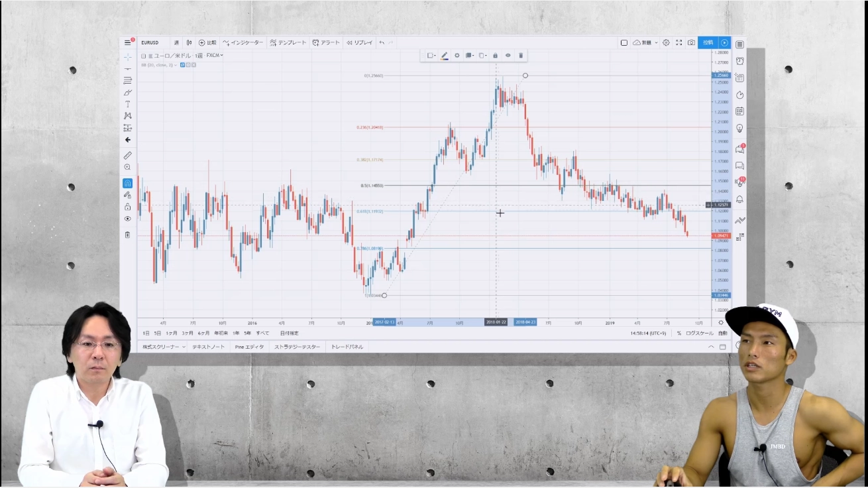Viewport: 868px width, 488px height.
Task: Open the インジケーター indicators dialog
Action: click(x=243, y=42)
